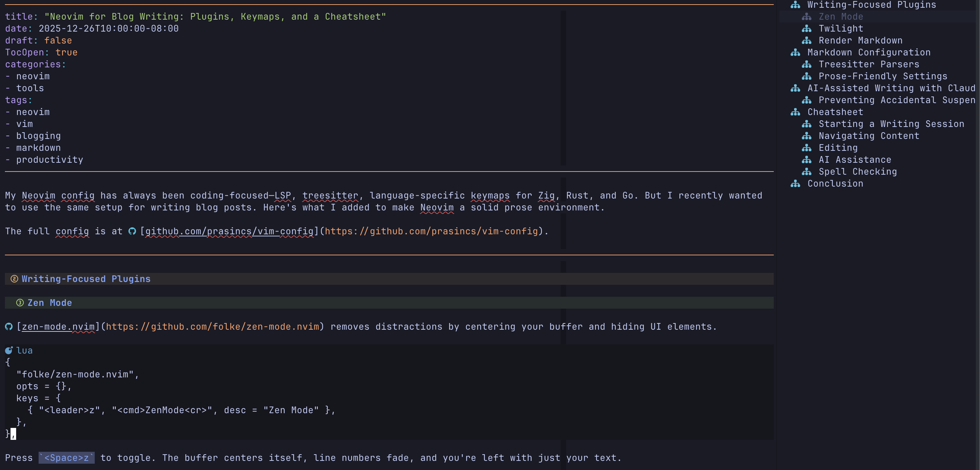
Task: Click the Lua language icon above the code block
Action: click(x=8, y=350)
